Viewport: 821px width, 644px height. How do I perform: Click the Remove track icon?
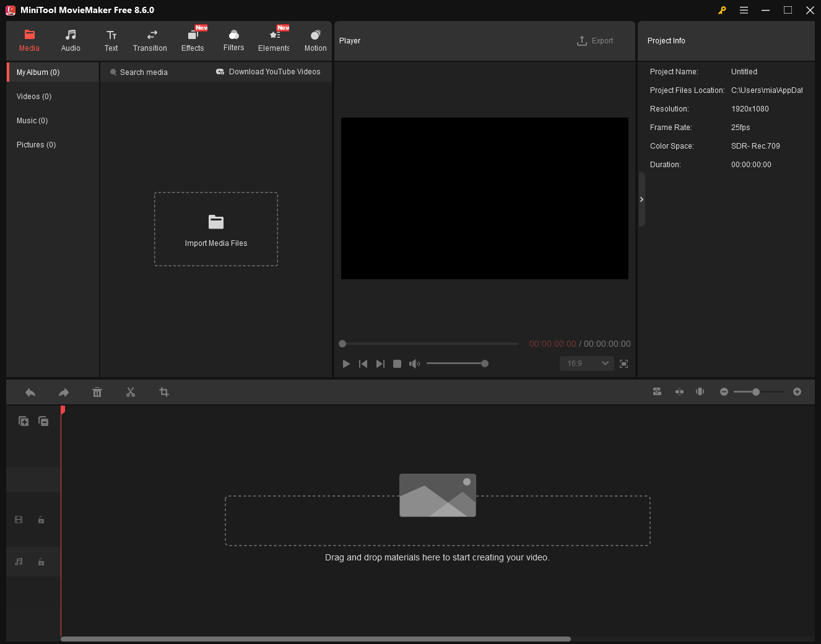43,421
